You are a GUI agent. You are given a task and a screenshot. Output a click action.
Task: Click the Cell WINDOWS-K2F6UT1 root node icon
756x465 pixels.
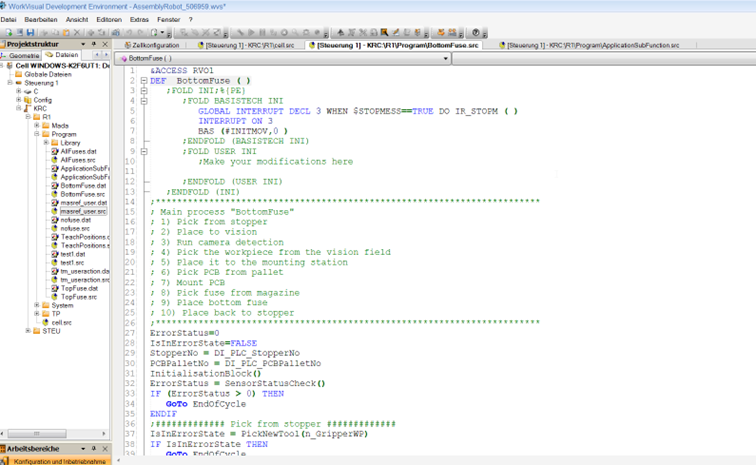coord(10,65)
